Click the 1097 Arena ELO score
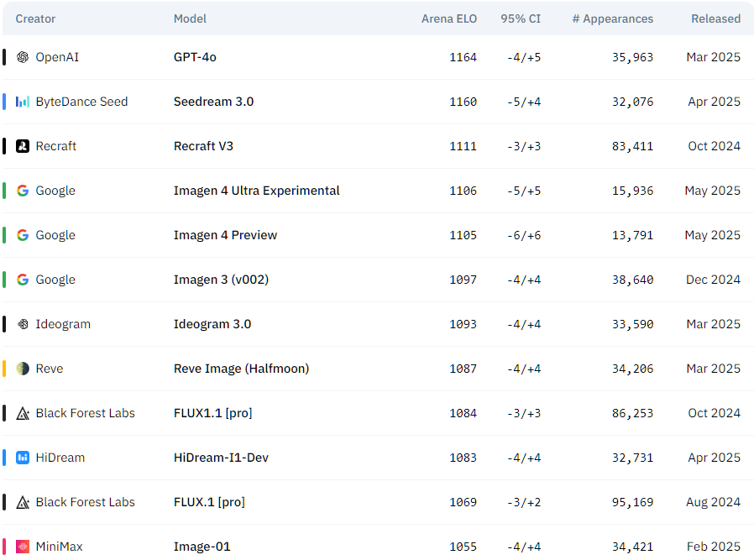The height and width of the screenshot is (560, 754). [x=463, y=280]
